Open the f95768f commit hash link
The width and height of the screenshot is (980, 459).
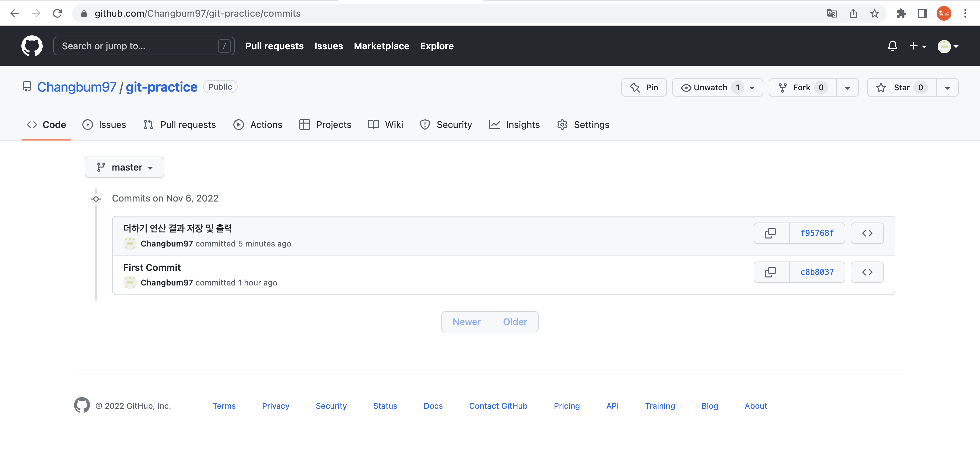pyautogui.click(x=817, y=233)
